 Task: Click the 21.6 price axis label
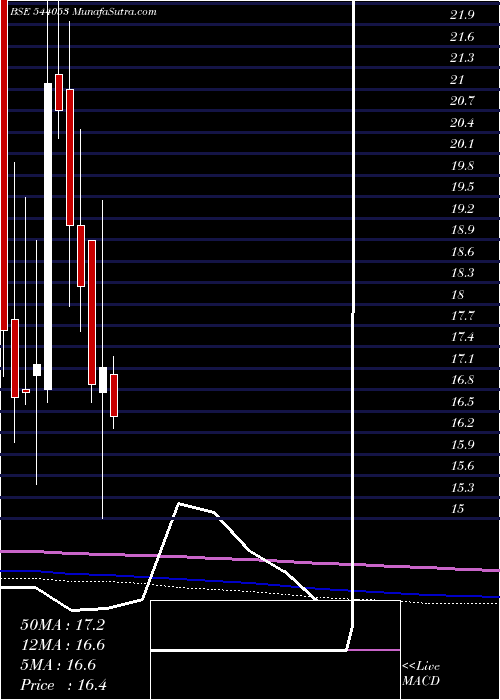coord(462,37)
